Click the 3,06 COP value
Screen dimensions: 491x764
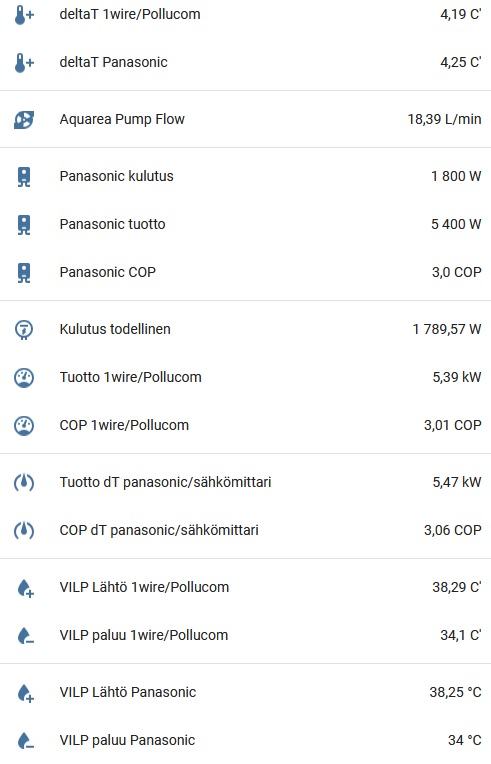point(453,530)
